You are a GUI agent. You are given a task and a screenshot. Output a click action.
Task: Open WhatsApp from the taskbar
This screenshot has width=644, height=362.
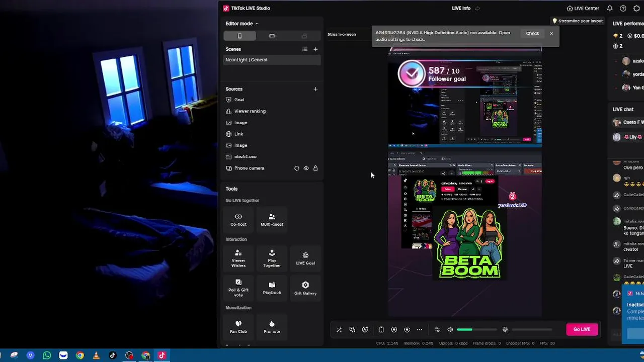(x=47, y=355)
